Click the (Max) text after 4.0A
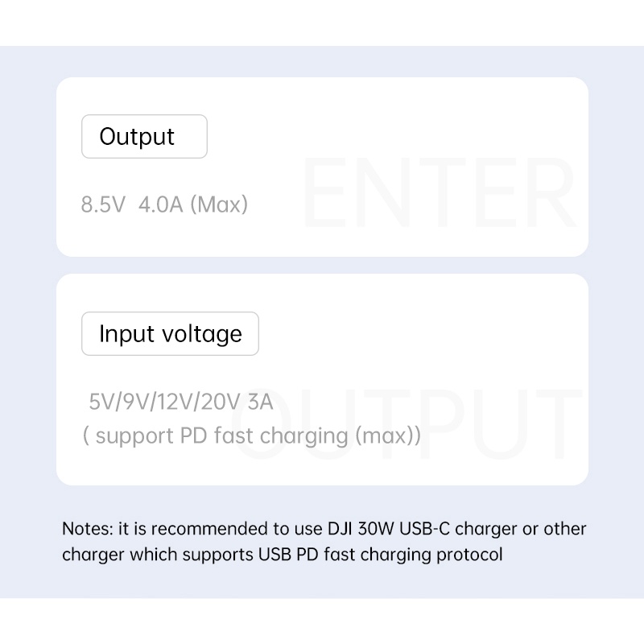 (219, 205)
